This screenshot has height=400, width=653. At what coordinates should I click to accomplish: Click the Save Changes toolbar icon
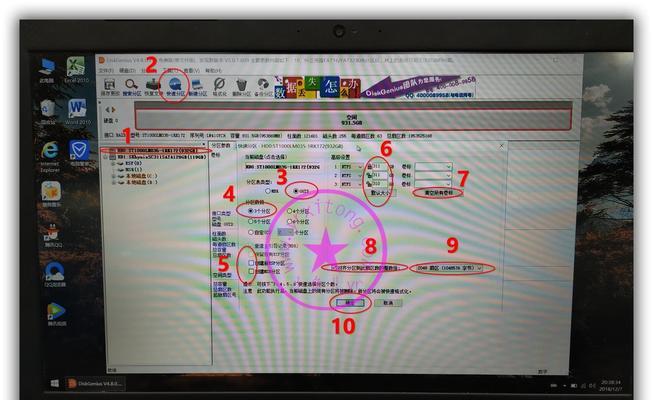click(x=110, y=86)
